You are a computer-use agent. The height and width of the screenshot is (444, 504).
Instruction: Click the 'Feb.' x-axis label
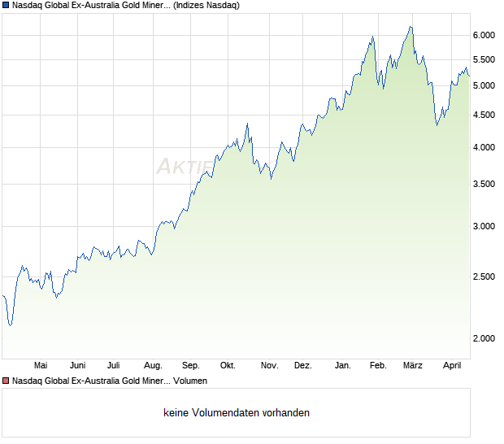tap(378, 365)
